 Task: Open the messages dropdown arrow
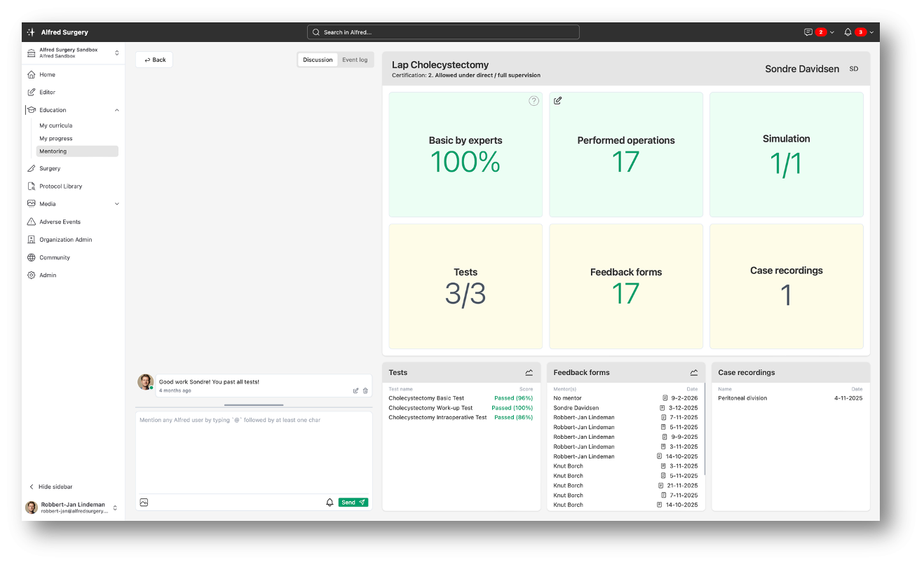832,32
